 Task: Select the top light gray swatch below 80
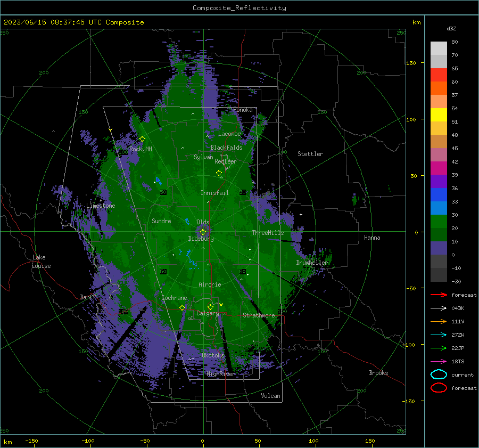[x=439, y=48]
